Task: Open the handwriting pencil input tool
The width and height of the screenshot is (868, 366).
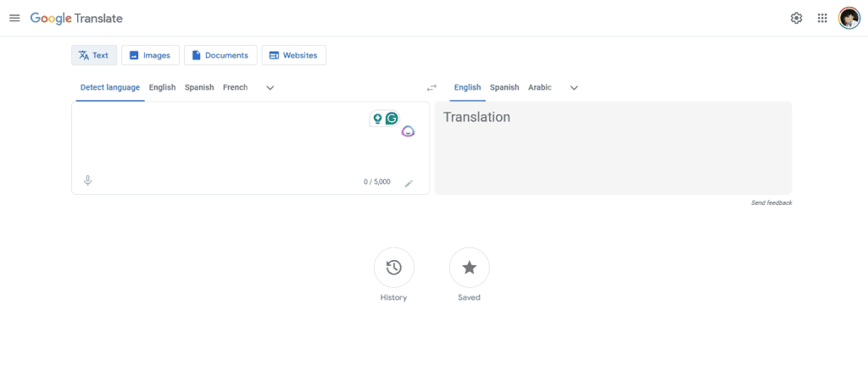Action: 409,184
